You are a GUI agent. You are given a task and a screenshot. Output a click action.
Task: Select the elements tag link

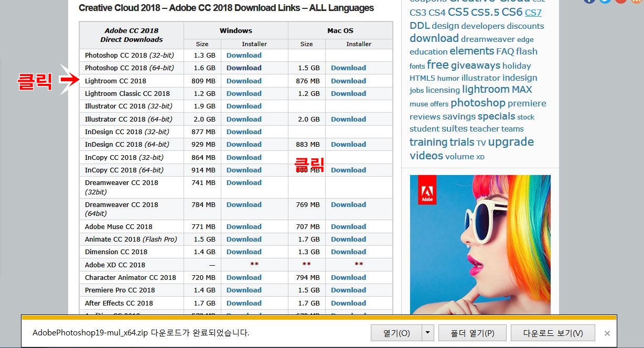(471, 51)
